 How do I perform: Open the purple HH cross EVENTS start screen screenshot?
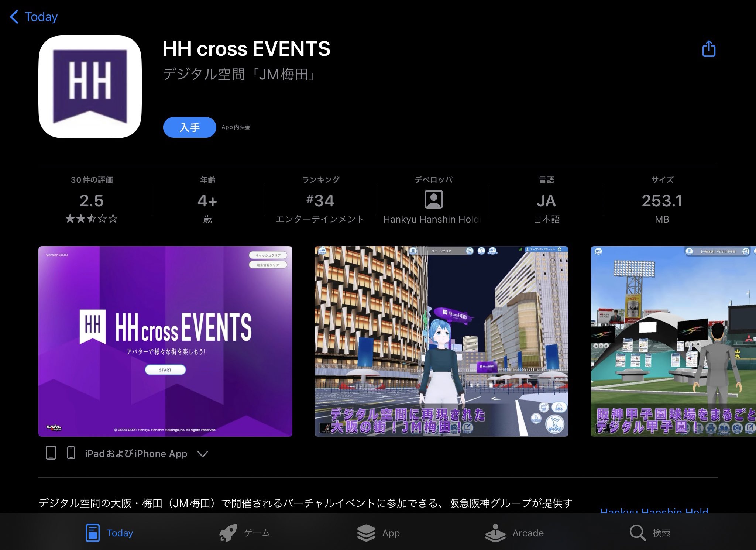pyautogui.click(x=165, y=341)
